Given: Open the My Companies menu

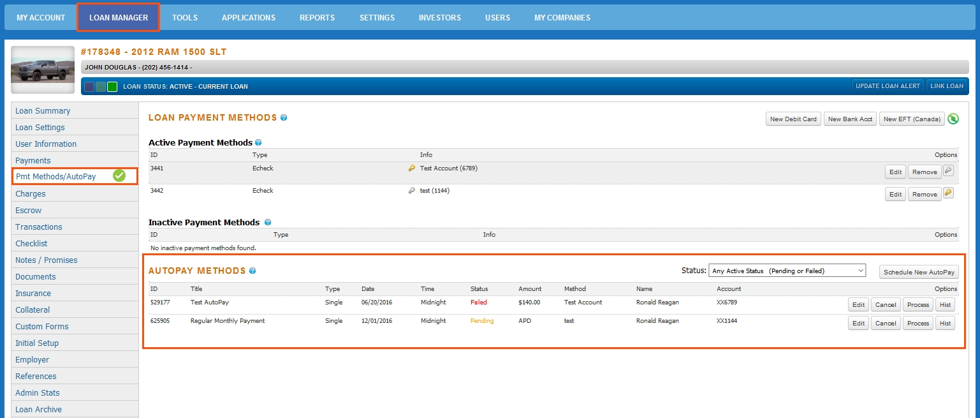Looking at the screenshot, I should tap(562, 18).
